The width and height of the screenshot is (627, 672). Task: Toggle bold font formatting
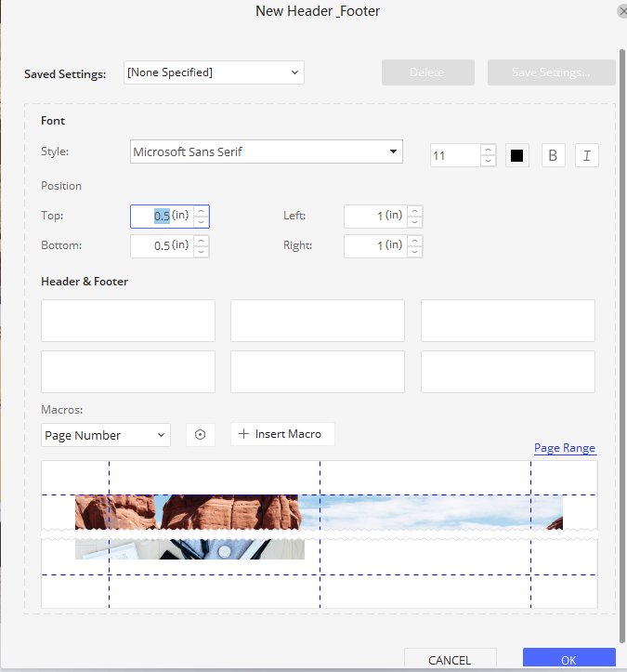coord(553,155)
